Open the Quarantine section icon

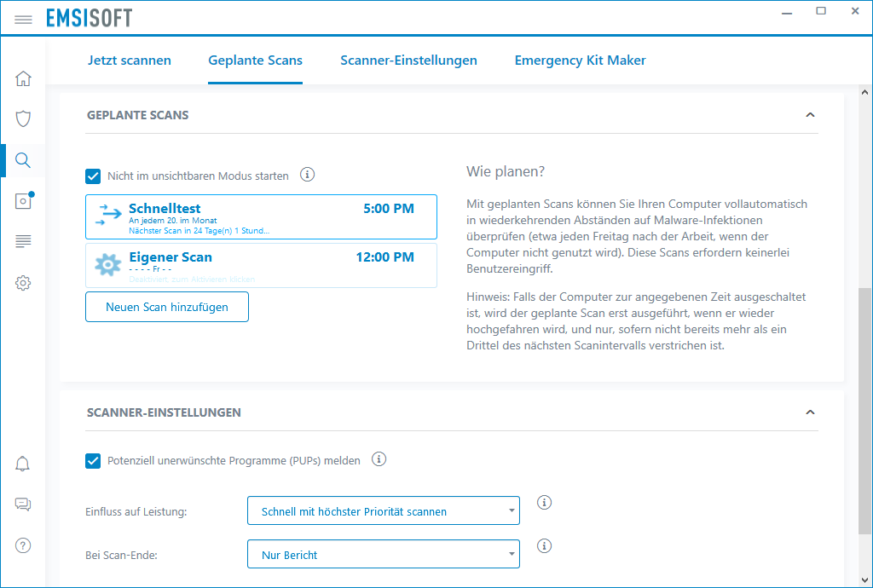point(24,200)
